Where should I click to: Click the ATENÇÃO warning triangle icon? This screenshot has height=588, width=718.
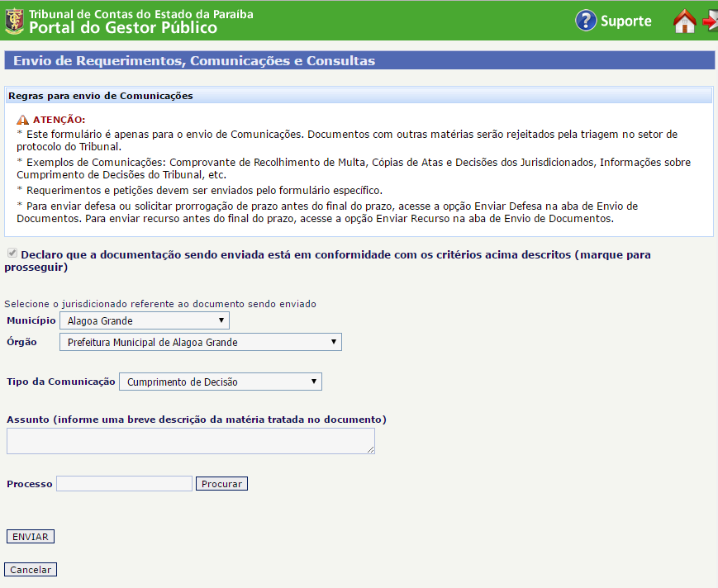(x=22, y=121)
